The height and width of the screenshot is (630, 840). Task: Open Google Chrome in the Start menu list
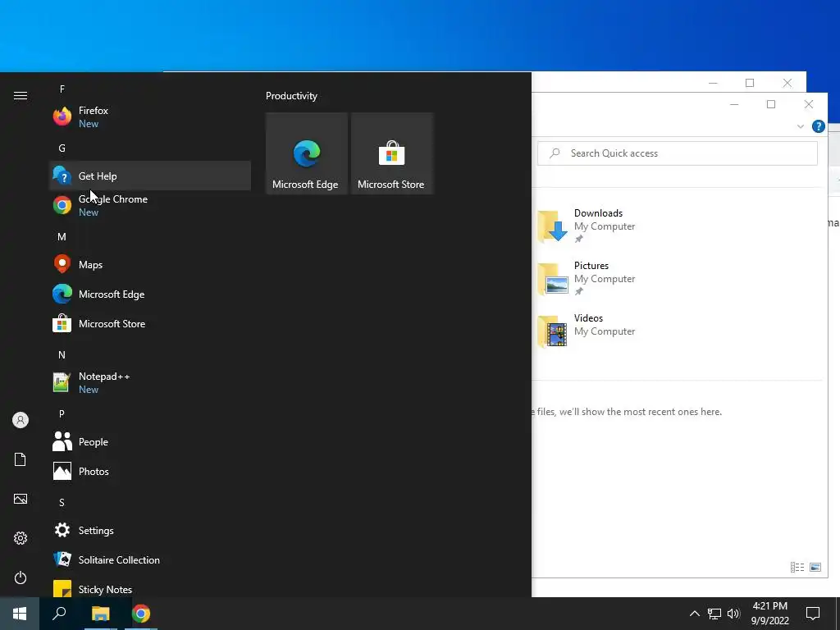coord(150,205)
